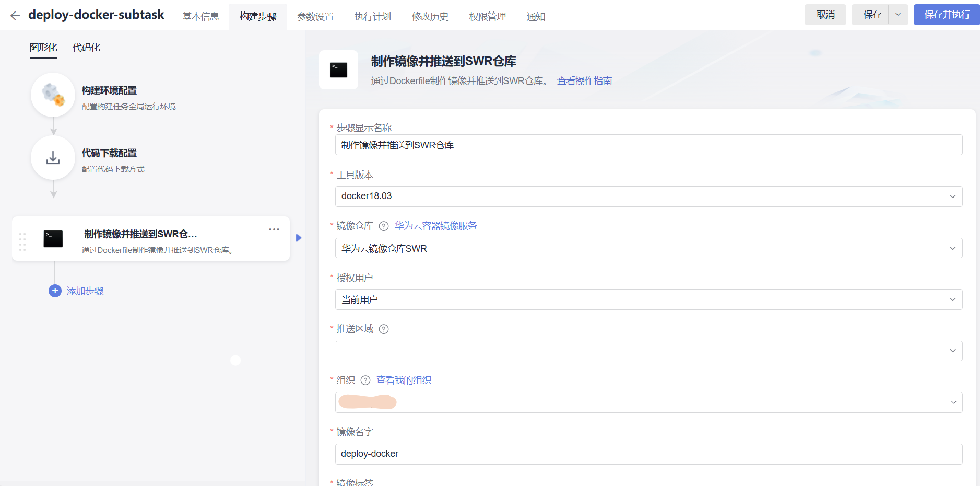Open the 查看操作指南 link
980x486 pixels.
click(x=584, y=81)
